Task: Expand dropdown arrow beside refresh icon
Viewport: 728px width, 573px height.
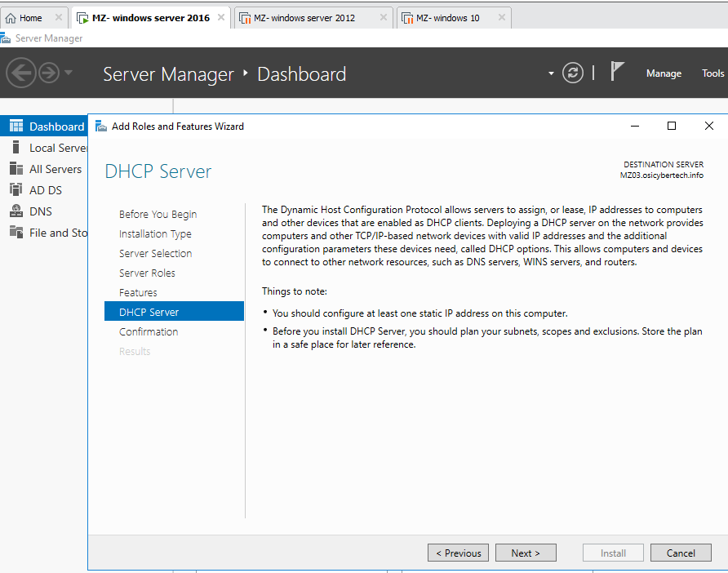Action: pos(551,73)
